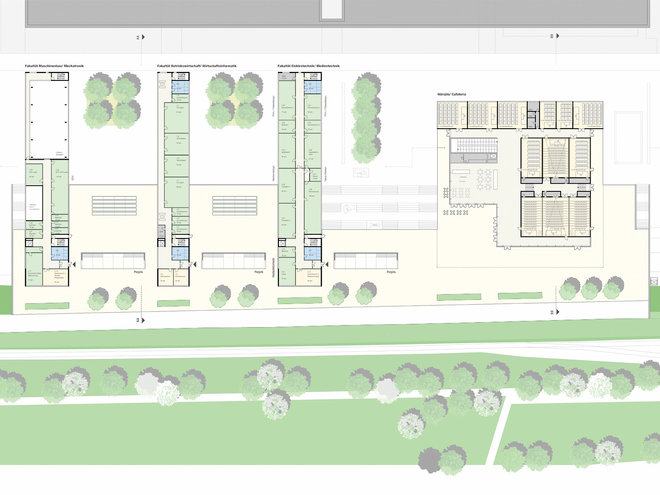This screenshot has width=660, height=495.
Task: Click the top-right section cut arrow marker
Action: click(551, 35)
